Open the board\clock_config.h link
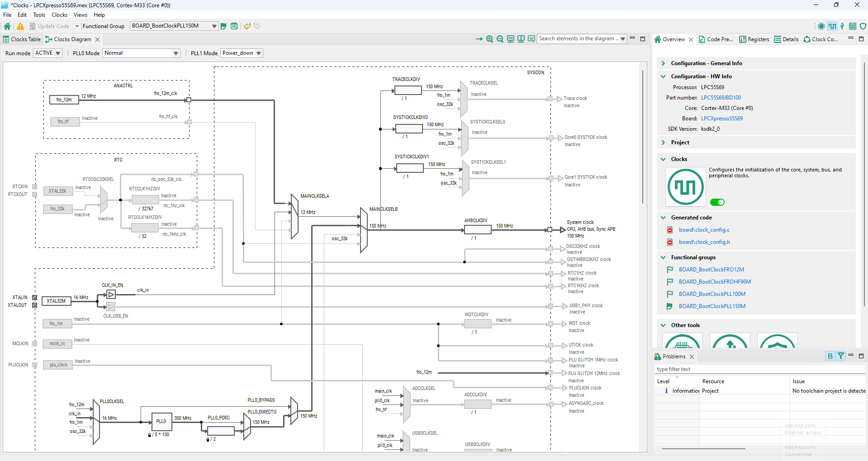868x461 pixels. pos(704,242)
